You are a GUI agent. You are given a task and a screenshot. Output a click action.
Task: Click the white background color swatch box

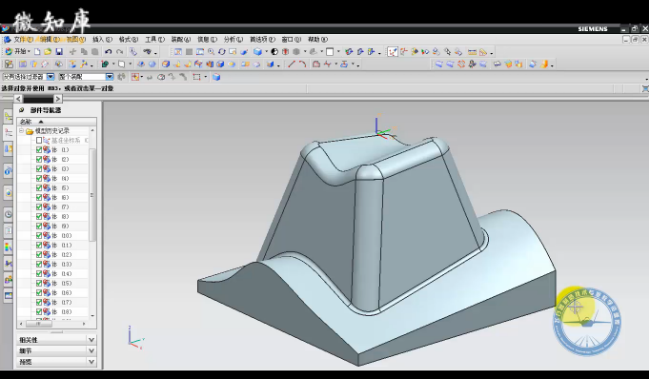[x=330, y=52]
